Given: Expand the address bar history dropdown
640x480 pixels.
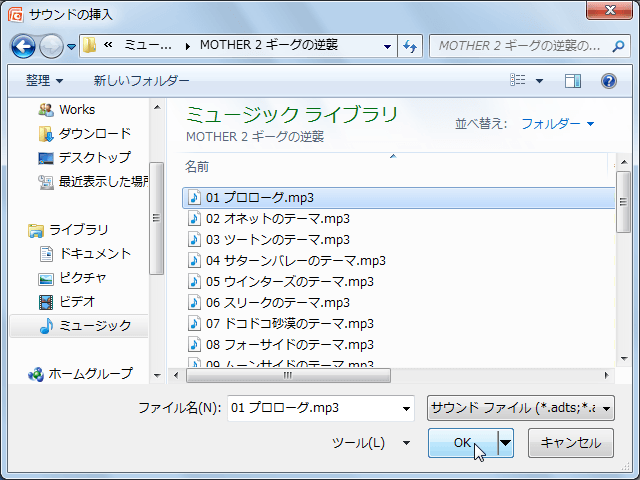Looking at the screenshot, I should click(x=387, y=47).
